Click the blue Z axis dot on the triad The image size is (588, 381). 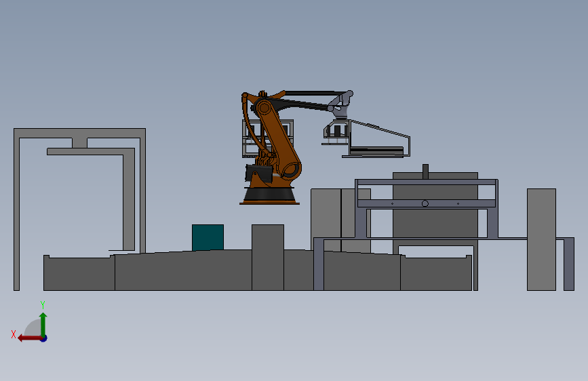(44, 338)
